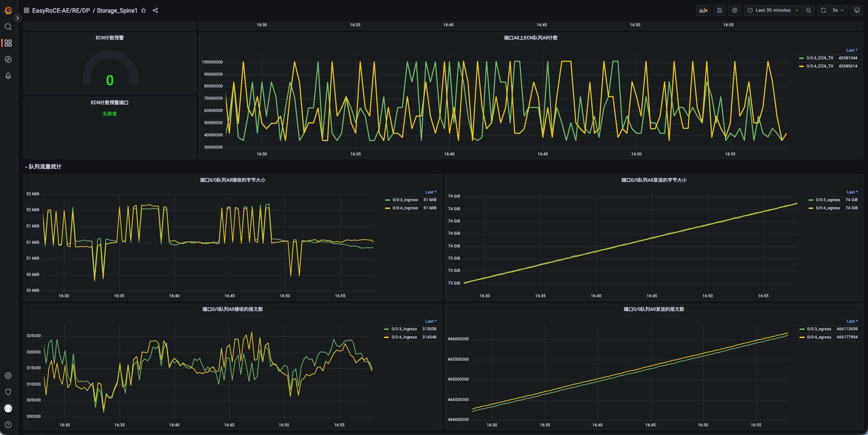
Task: Collapse the 队列流量统计 row
Action: (44, 167)
